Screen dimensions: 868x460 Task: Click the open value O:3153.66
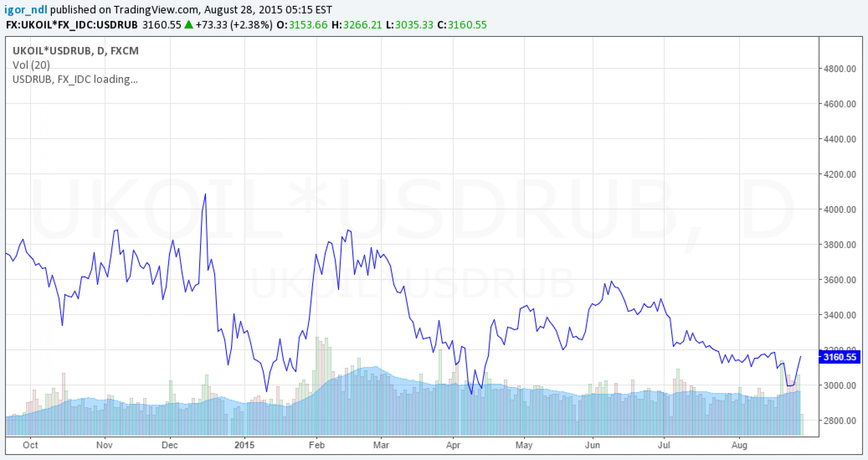point(302,25)
